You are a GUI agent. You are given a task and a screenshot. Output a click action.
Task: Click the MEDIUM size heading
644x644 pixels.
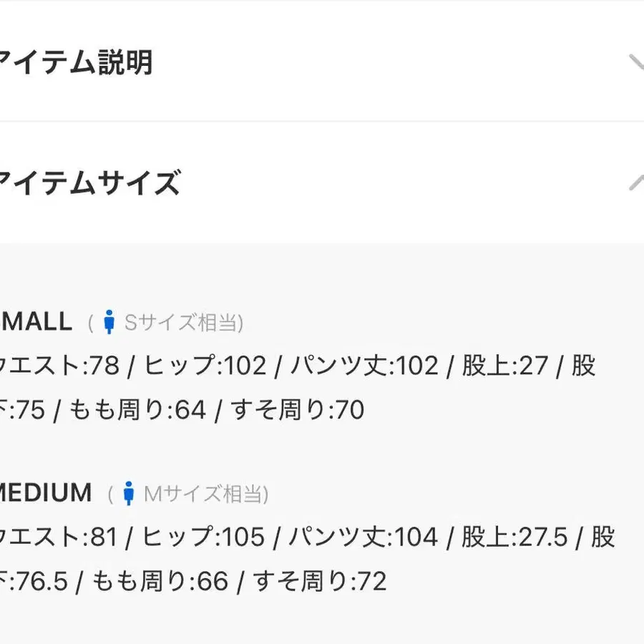coord(46,492)
